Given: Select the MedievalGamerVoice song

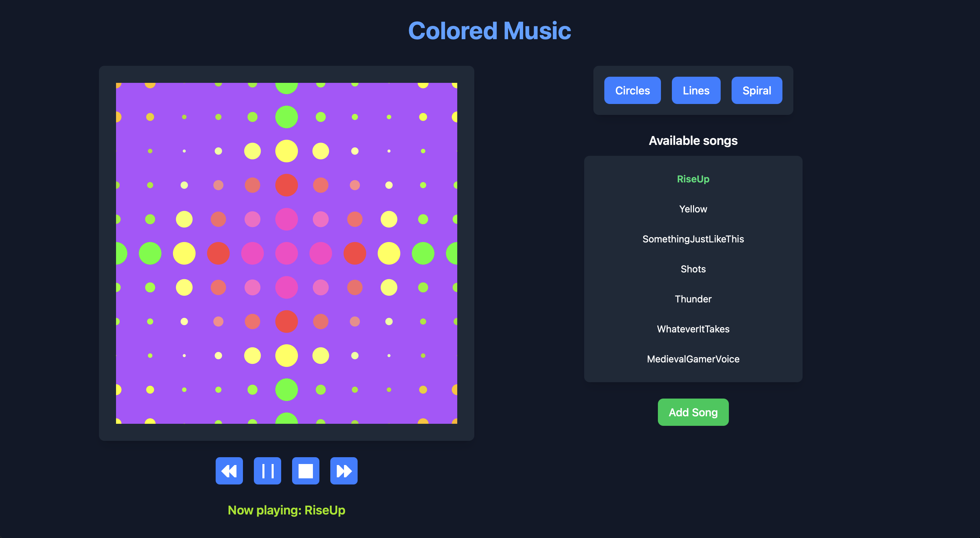Looking at the screenshot, I should tap(693, 359).
